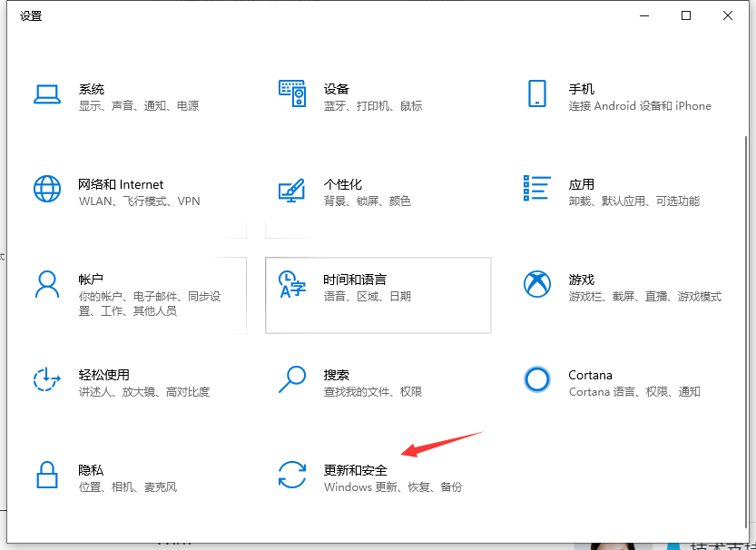
Task: Click the Update and Security arrows icon
Action: 292,475
